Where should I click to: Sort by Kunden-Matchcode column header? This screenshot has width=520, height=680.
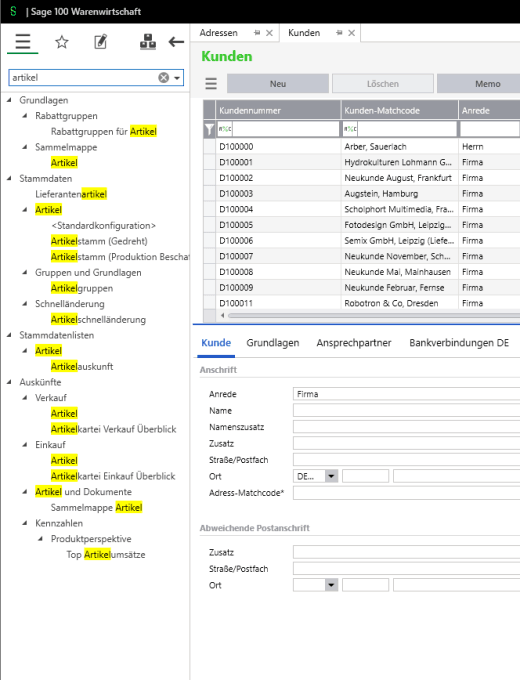point(399,111)
